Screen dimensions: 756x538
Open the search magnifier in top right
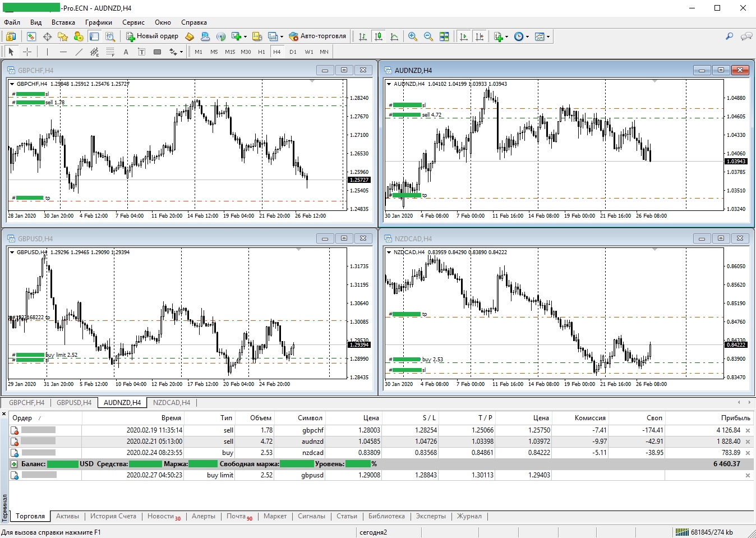click(729, 36)
